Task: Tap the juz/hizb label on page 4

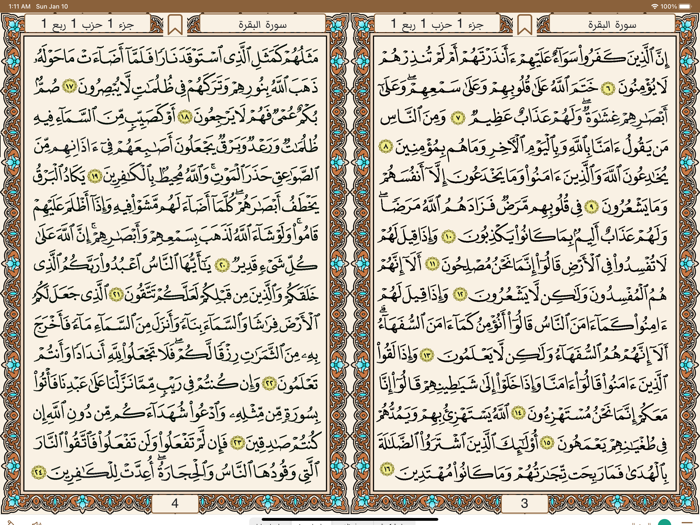Action: [x=88, y=24]
